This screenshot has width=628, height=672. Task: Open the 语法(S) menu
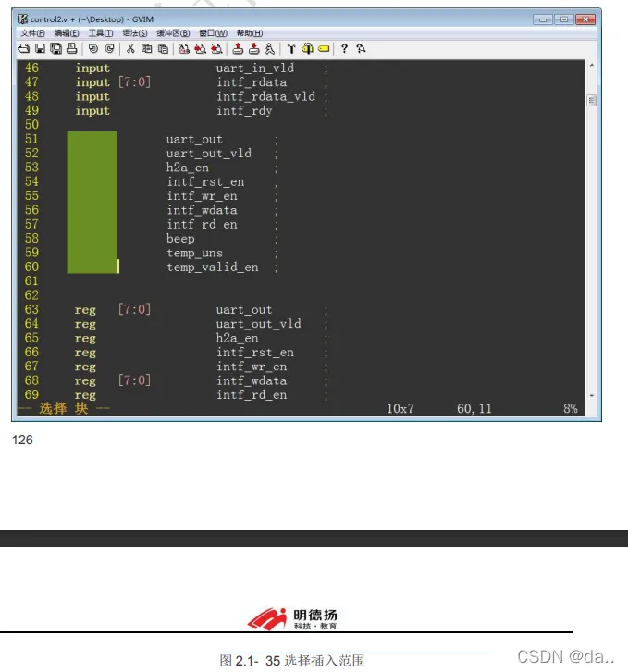[x=135, y=33]
